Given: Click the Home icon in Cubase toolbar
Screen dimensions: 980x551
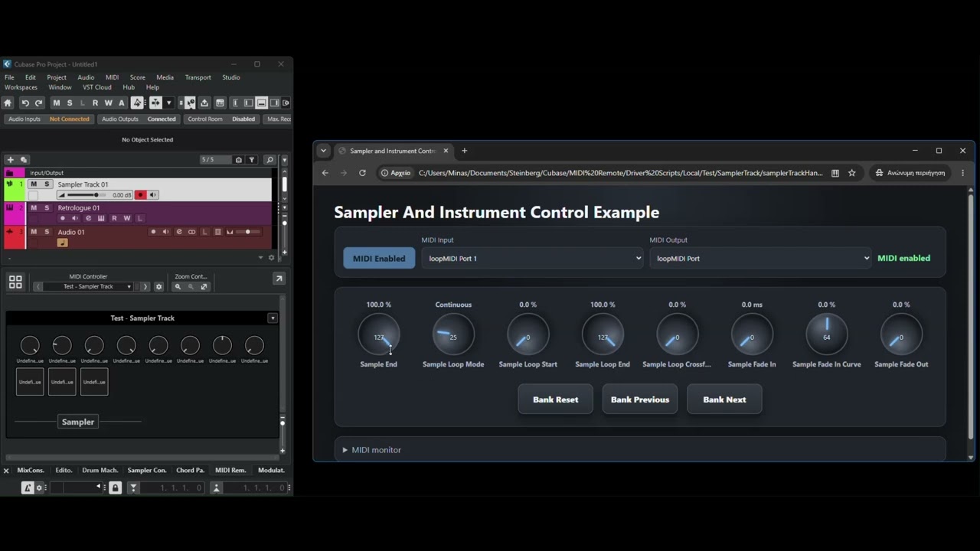Looking at the screenshot, I should click(x=8, y=103).
